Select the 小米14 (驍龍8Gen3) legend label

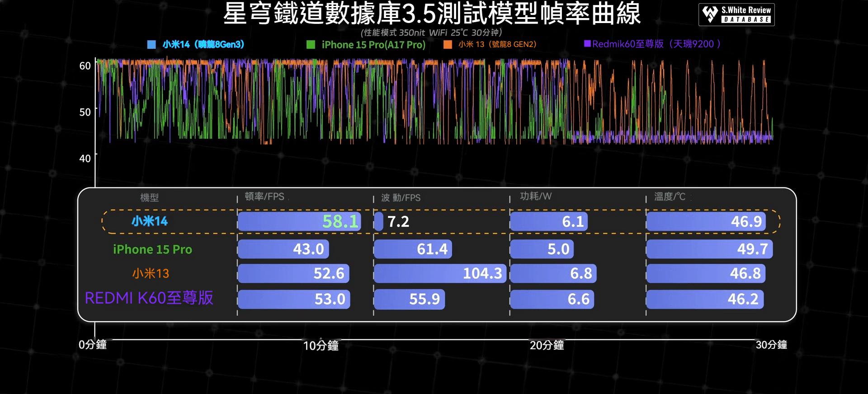pos(203,44)
